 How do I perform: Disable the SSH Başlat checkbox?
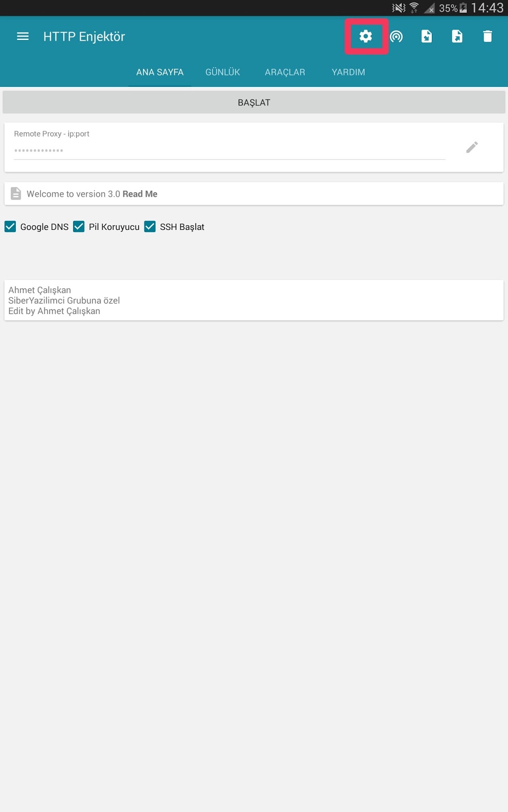coord(150,226)
